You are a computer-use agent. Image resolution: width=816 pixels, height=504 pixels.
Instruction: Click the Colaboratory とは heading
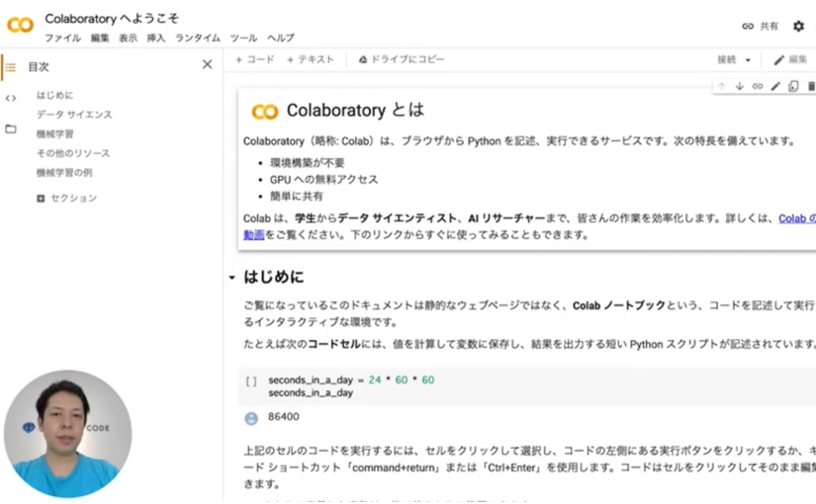pyautogui.click(x=355, y=110)
